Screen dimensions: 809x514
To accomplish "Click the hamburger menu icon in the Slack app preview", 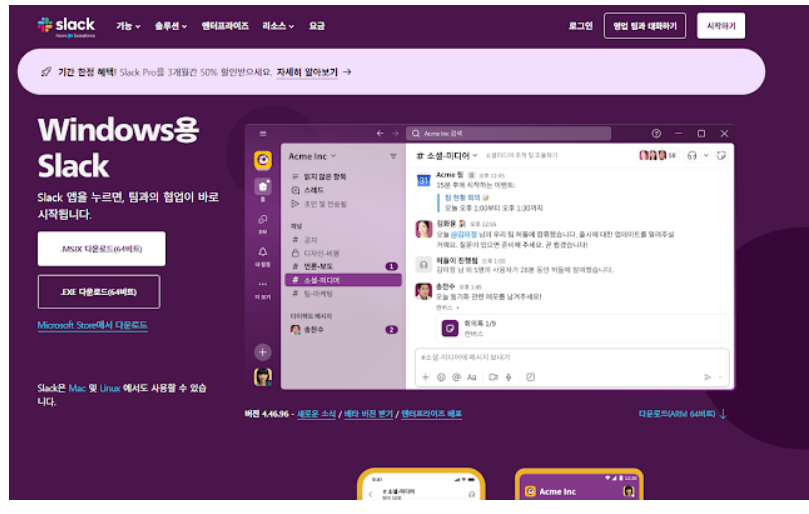I will coord(263,134).
